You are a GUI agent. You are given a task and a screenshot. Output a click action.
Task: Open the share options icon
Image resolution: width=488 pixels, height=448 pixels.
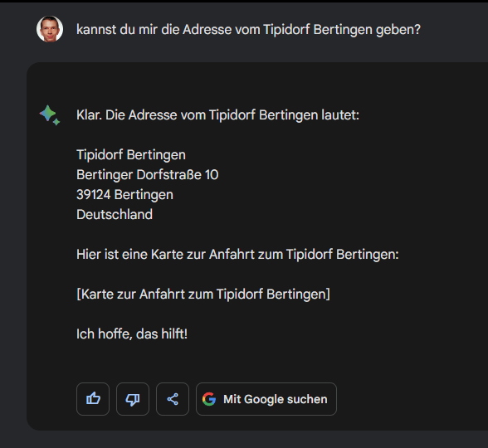tap(173, 399)
